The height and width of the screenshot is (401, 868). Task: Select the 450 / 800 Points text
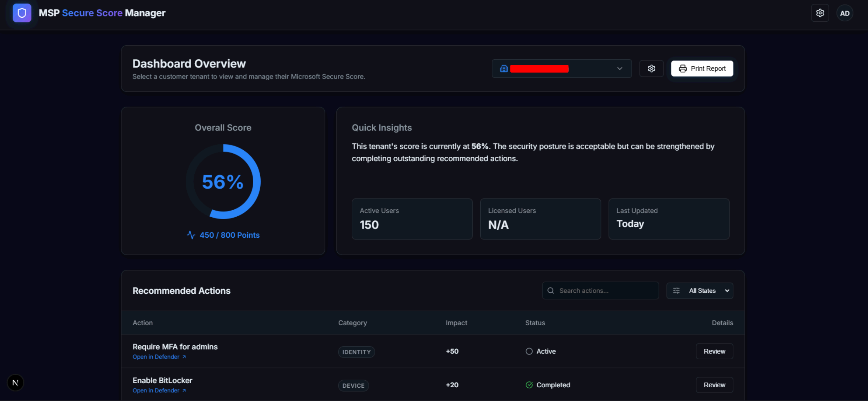[x=229, y=235]
